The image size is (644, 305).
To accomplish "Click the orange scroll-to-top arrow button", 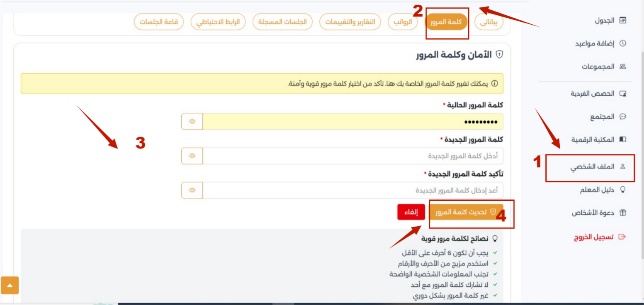I will click(10, 285).
